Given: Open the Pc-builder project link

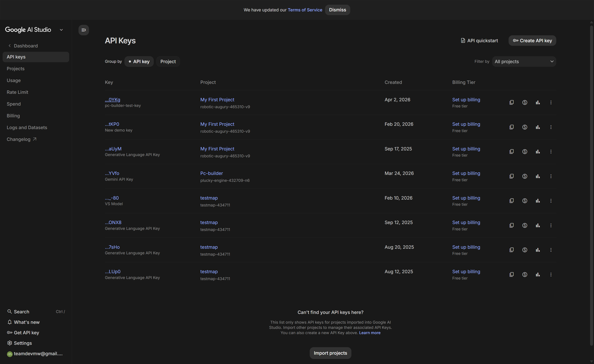Looking at the screenshot, I should [x=211, y=173].
